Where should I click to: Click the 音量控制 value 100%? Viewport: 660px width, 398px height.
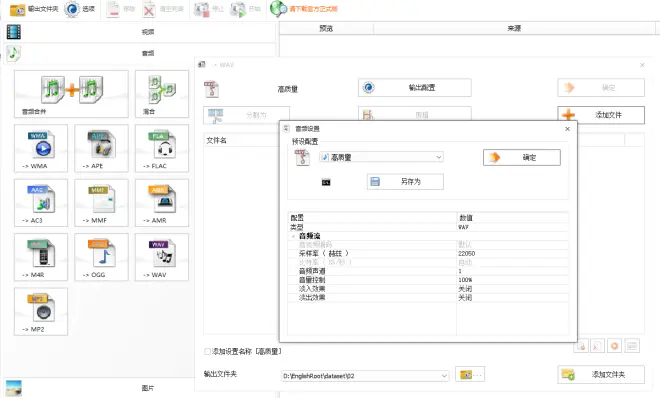(x=465, y=280)
